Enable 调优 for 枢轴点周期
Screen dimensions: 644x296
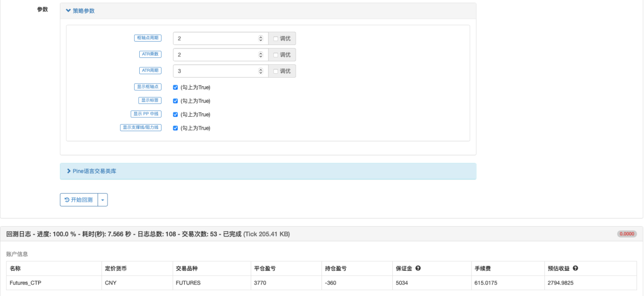pyautogui.click(x=276, y=39)
